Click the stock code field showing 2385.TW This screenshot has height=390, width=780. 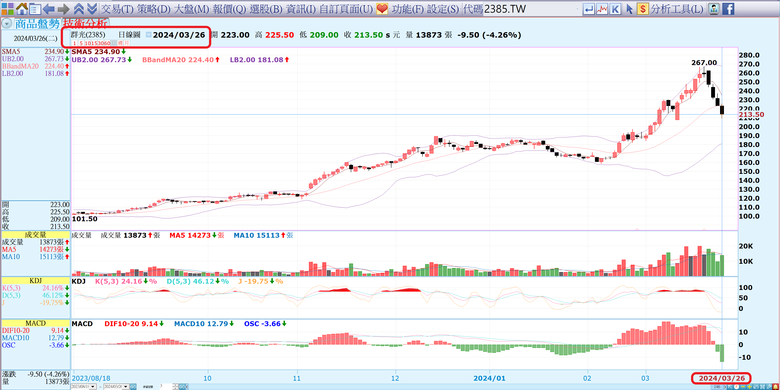(531, 9)
